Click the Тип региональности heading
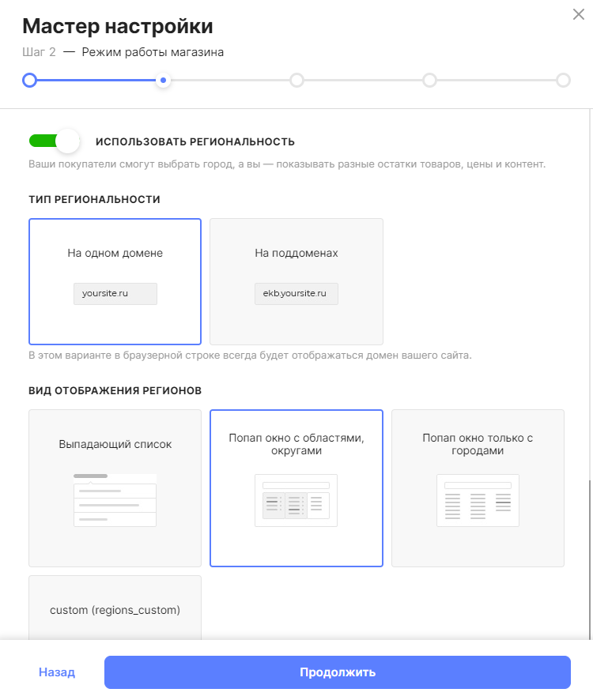 [x=94, y=200]
